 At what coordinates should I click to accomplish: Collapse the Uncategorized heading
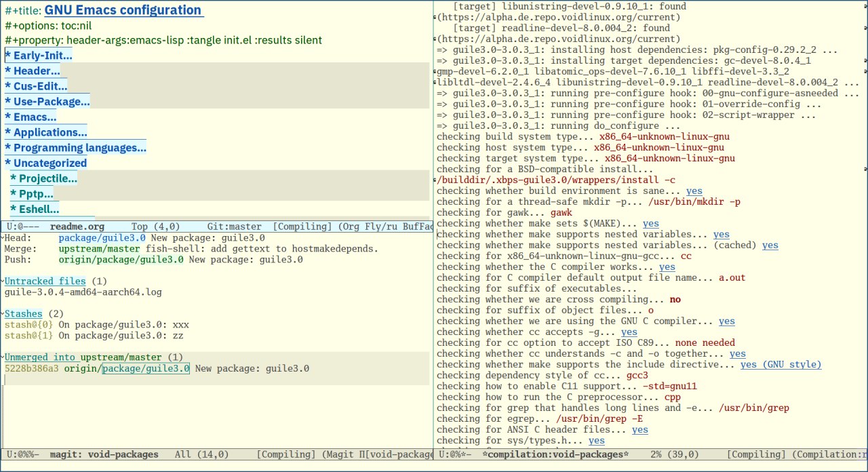pyautogui.click(x=45, y=163)
